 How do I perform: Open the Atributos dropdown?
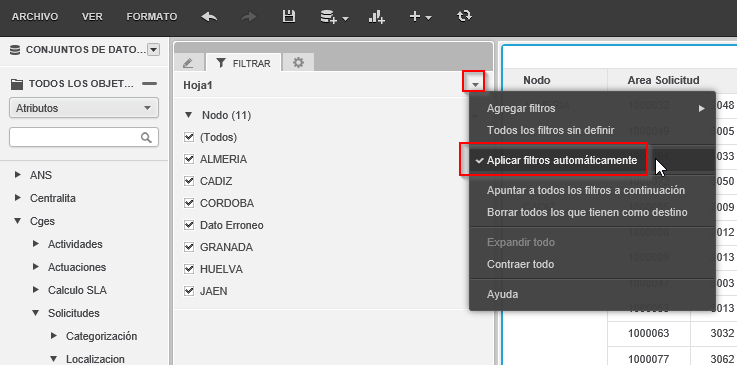click(x=84, y=108)
